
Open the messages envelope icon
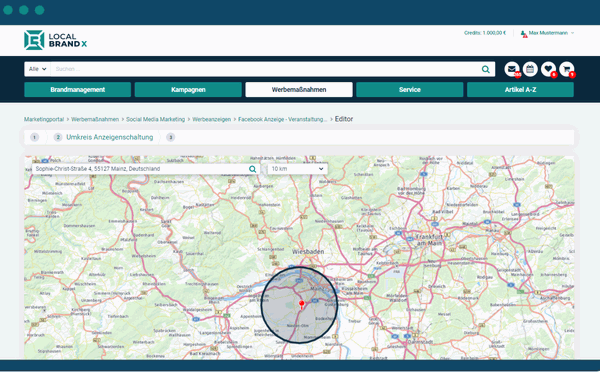pyautogui.click(x=512, y=69)
